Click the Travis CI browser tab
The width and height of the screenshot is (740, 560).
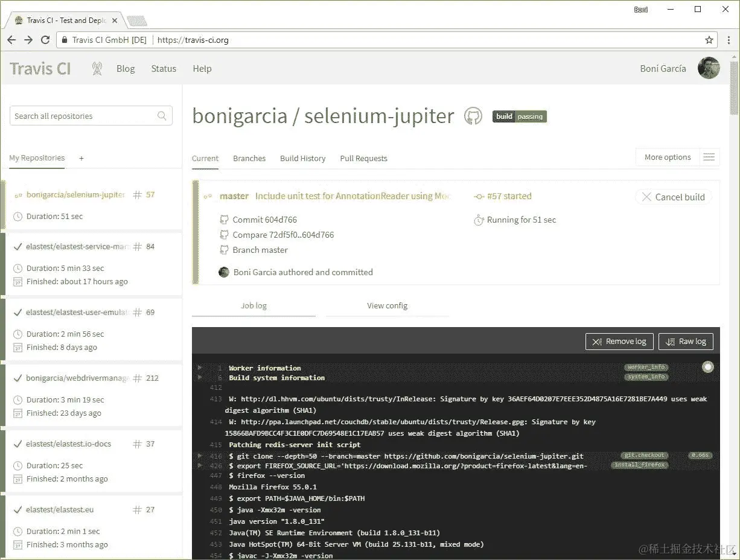coord(65,20)
